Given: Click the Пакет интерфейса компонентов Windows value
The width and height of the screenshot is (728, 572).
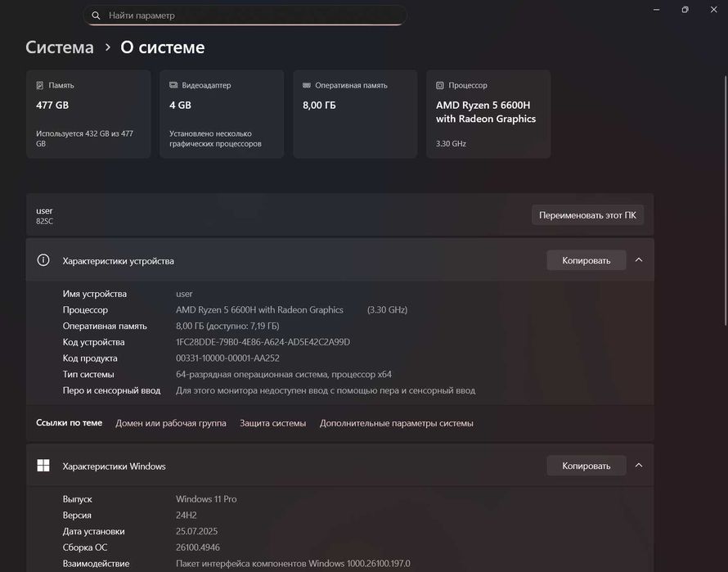Looking at the screenshot, I should click(x=293, y=564).
